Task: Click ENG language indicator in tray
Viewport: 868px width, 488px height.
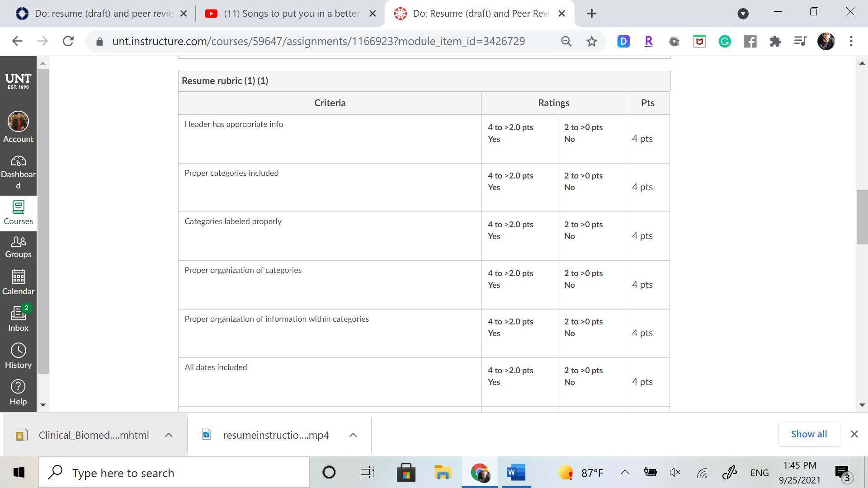Action: 759,473
